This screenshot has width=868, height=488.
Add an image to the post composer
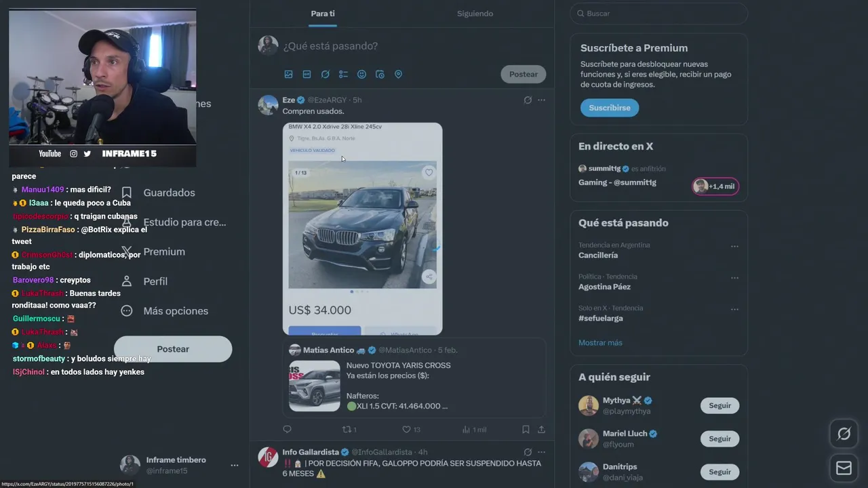click(288, 75)
